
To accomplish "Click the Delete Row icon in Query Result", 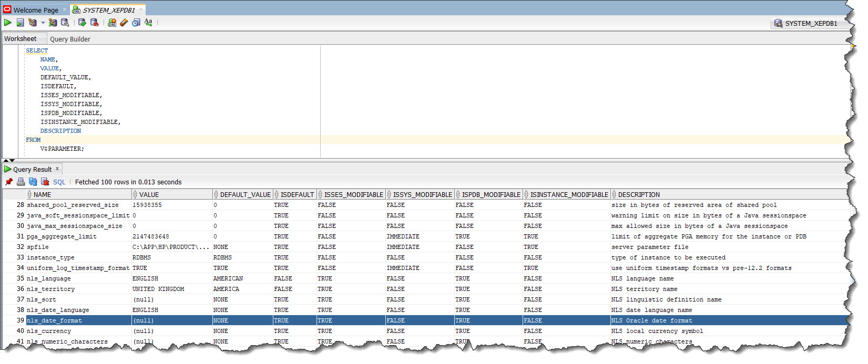I will tap(45, 182).
